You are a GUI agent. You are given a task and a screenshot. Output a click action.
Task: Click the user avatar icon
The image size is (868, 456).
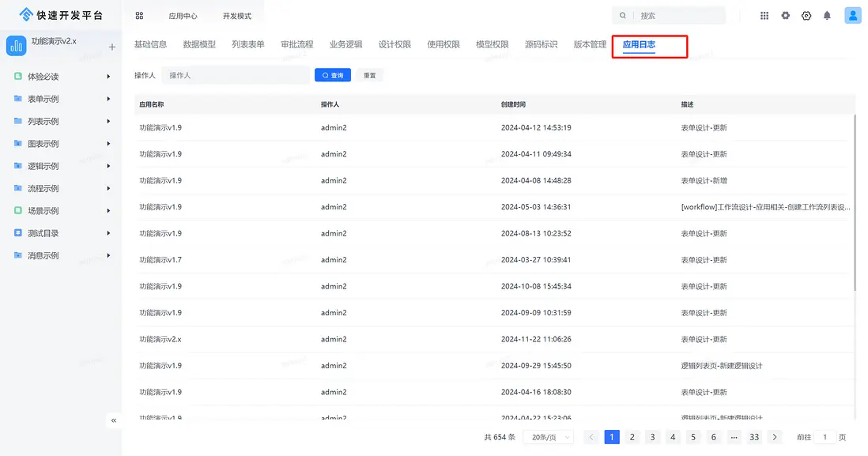click(x=852, y=16)
